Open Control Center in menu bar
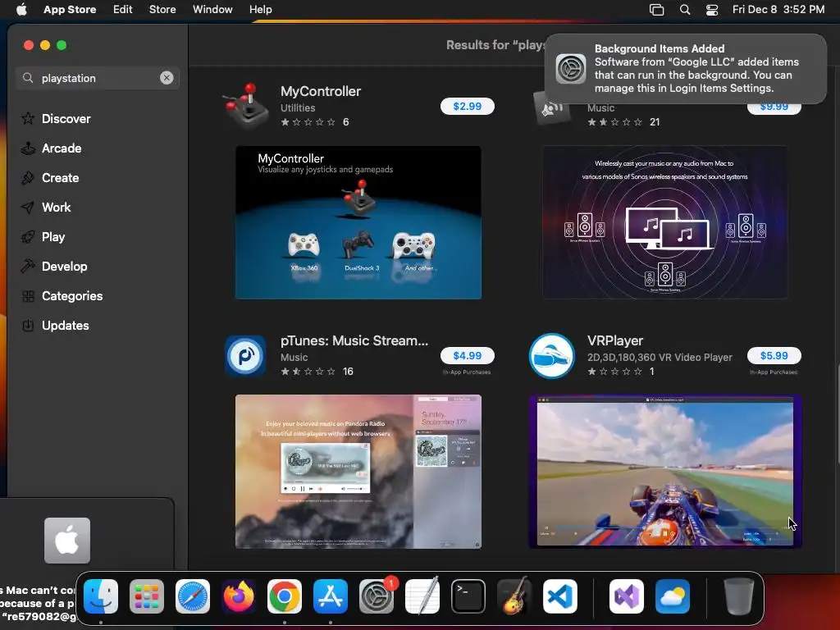The image size is (840, 630). (x=712, y=9)
